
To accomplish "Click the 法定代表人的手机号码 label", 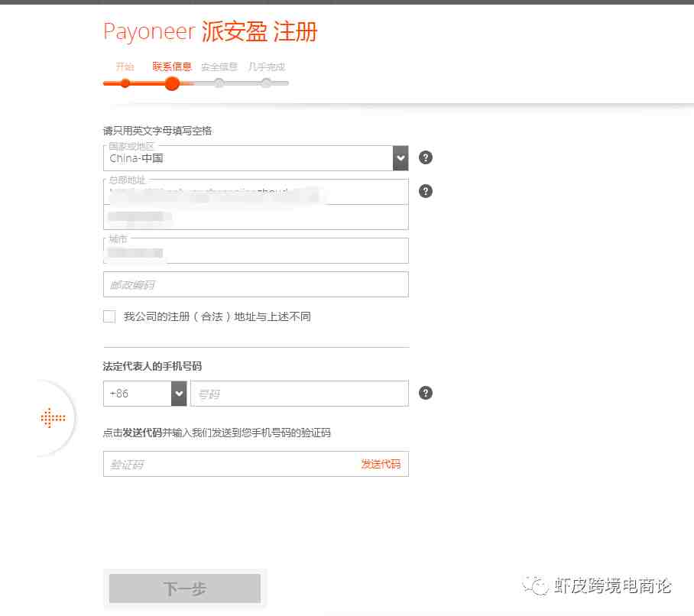I will (x=152, y=366).
